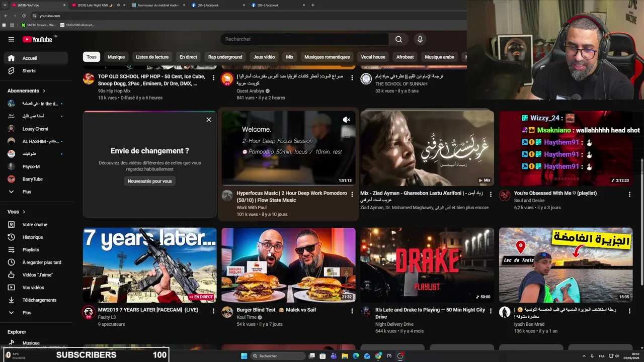Show more library items with Plus below Téléchargements
644x362 pixels.
point(35,313)
